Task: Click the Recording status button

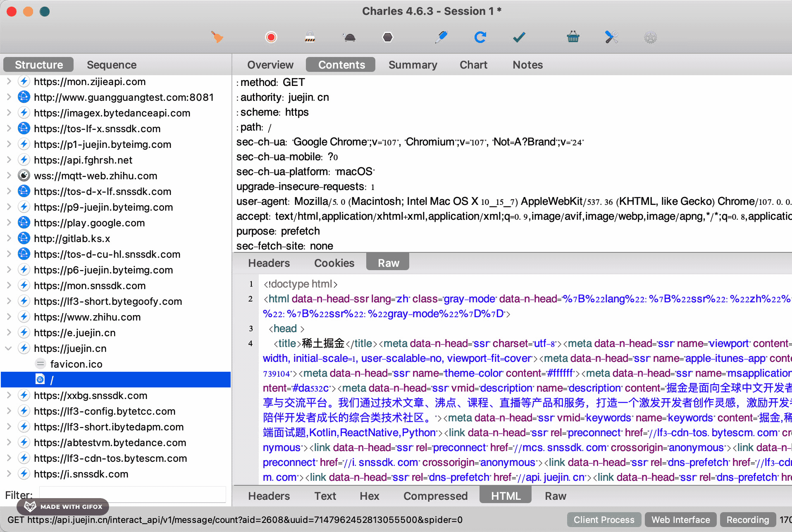Action: click(x=748, y=520)
